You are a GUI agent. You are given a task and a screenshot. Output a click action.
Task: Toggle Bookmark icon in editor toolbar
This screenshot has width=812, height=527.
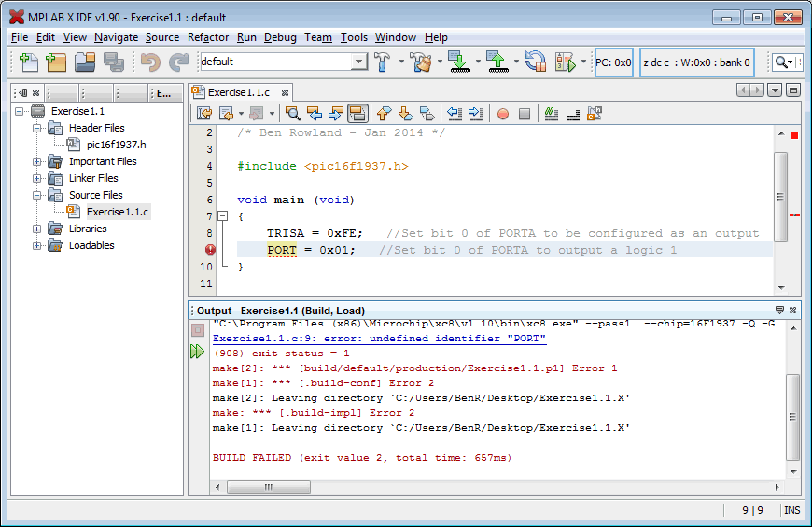pyautogui.click(x=427, y=114)
